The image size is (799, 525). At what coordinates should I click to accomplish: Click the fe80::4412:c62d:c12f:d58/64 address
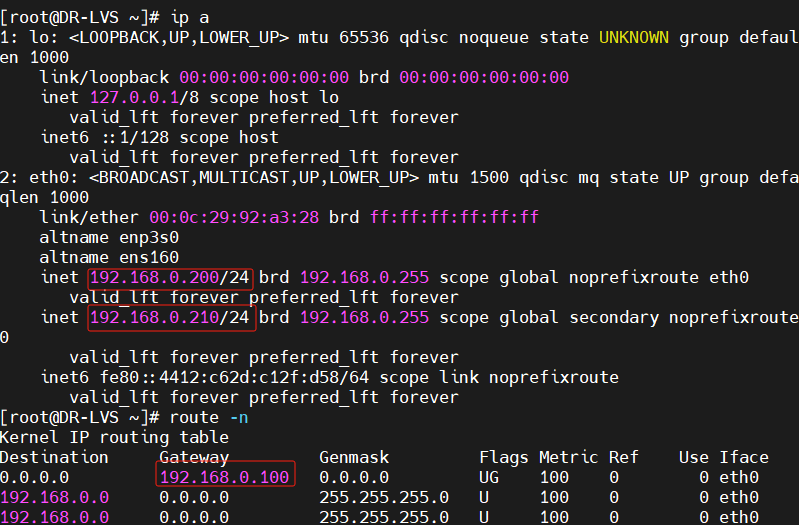click(x=234, y=378)
